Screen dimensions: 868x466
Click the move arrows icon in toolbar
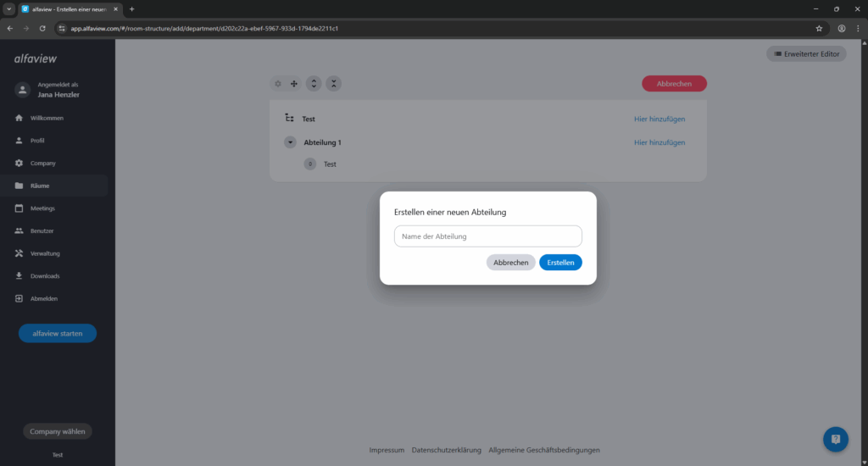tap(294, 84)
